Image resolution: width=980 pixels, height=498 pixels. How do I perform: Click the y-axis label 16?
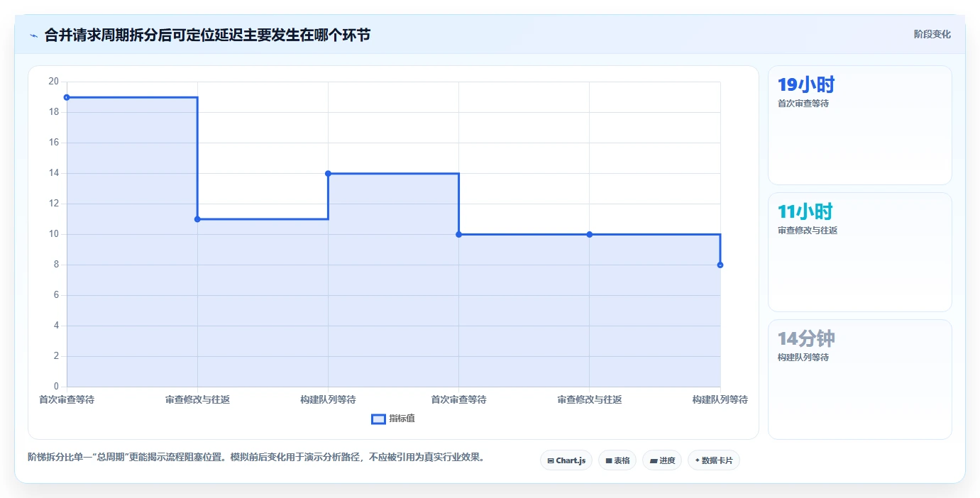(x=53, y=143)
